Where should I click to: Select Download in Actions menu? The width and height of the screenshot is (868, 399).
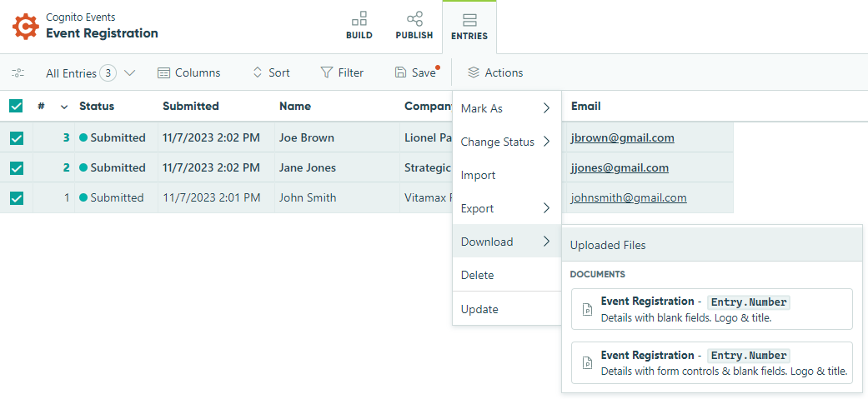507,242
